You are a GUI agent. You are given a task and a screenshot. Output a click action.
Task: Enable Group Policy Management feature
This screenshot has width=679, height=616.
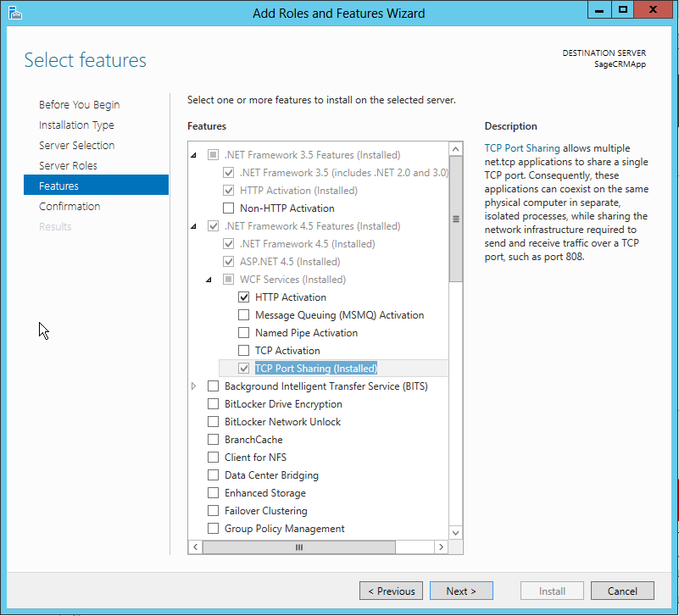tap(214, 529)
